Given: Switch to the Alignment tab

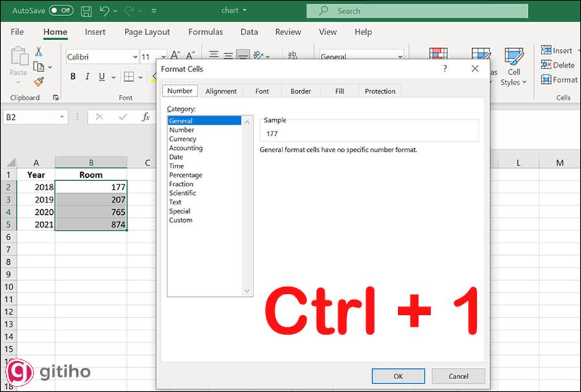Looking at the screenshot, I should pyautogui.click(x=221, y=91).
